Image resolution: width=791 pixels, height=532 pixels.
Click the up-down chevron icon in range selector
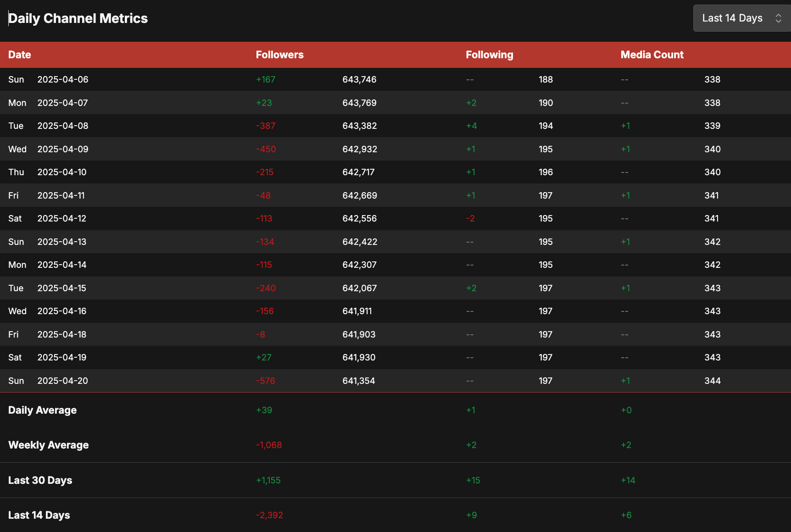coord(778,18)
